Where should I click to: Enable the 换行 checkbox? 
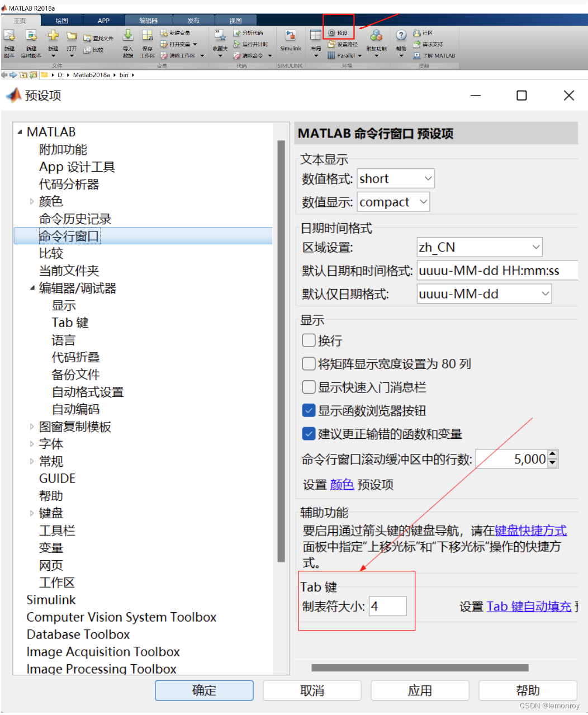pos(309,340)
